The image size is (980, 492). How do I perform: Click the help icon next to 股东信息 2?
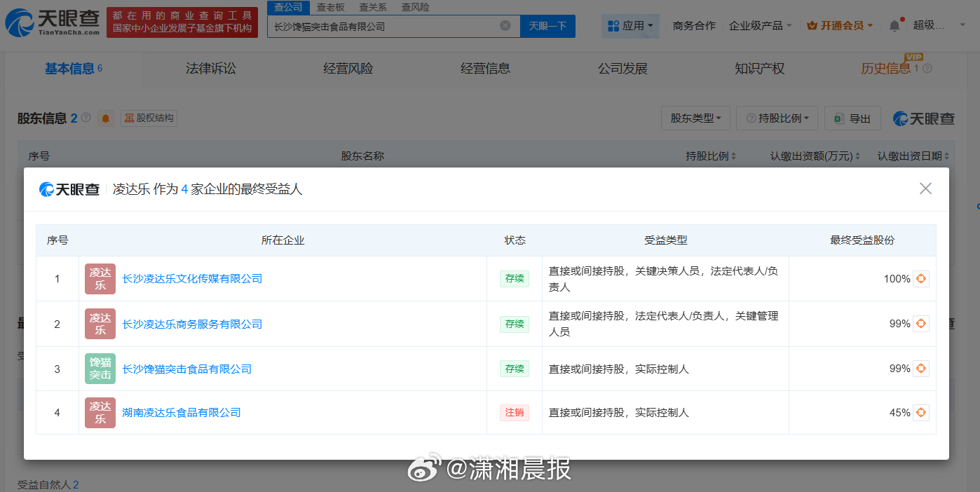point(86,118)
